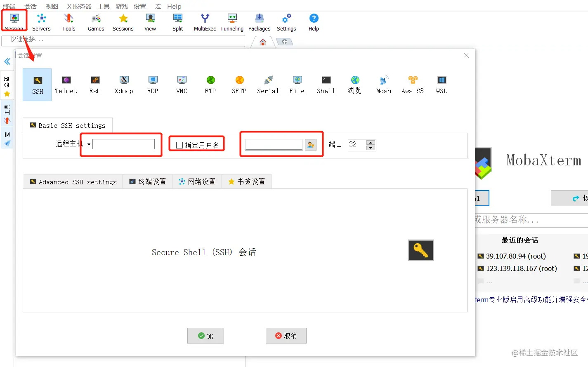Open recent session 123.139.118.167 (root)
This screenshot has width=588, height=367.
tap(517, 268)
